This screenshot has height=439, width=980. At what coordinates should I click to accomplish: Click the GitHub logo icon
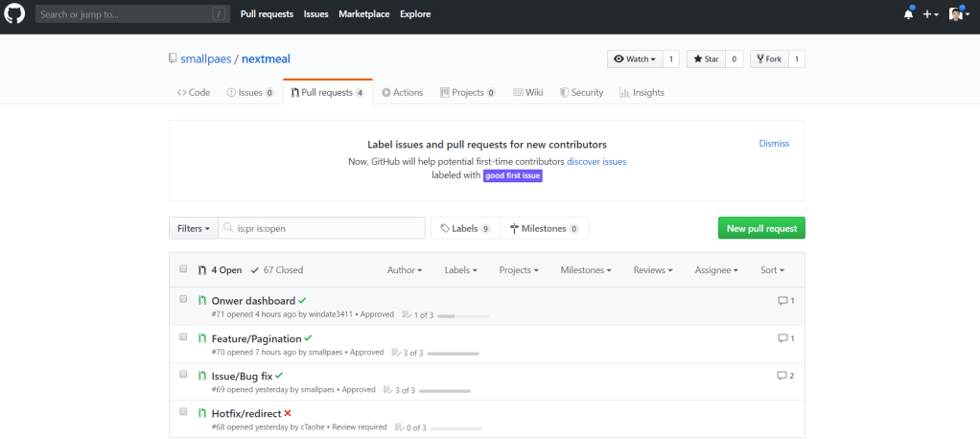click(16, 14)
